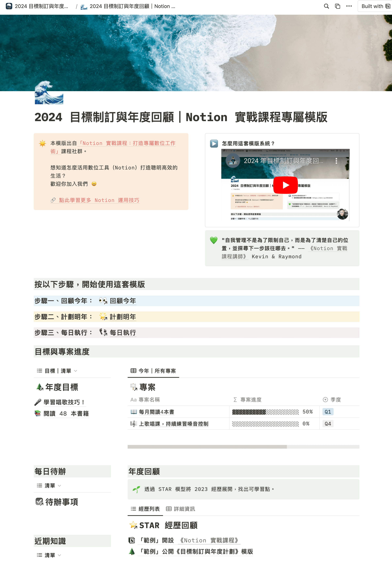This screenshot has width=392, height=561.
Task: Click the Q1 quarter tag
Action: tap(328, 412)
